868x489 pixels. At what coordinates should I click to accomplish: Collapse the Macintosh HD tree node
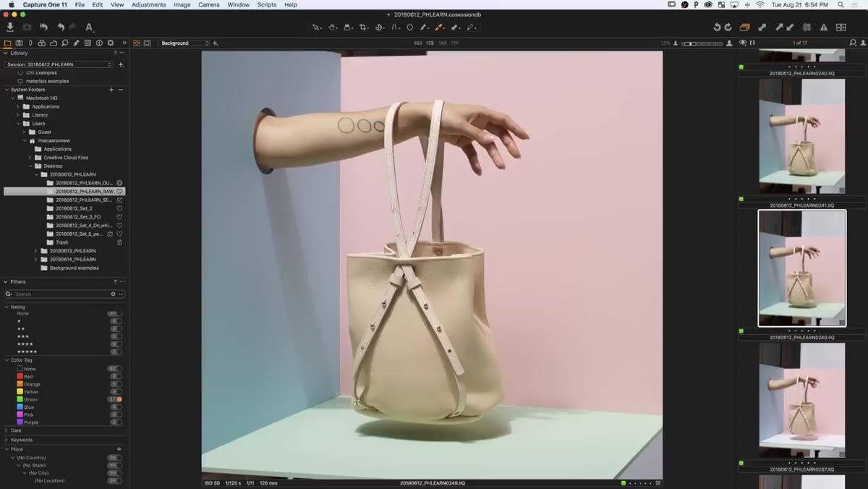12,98
